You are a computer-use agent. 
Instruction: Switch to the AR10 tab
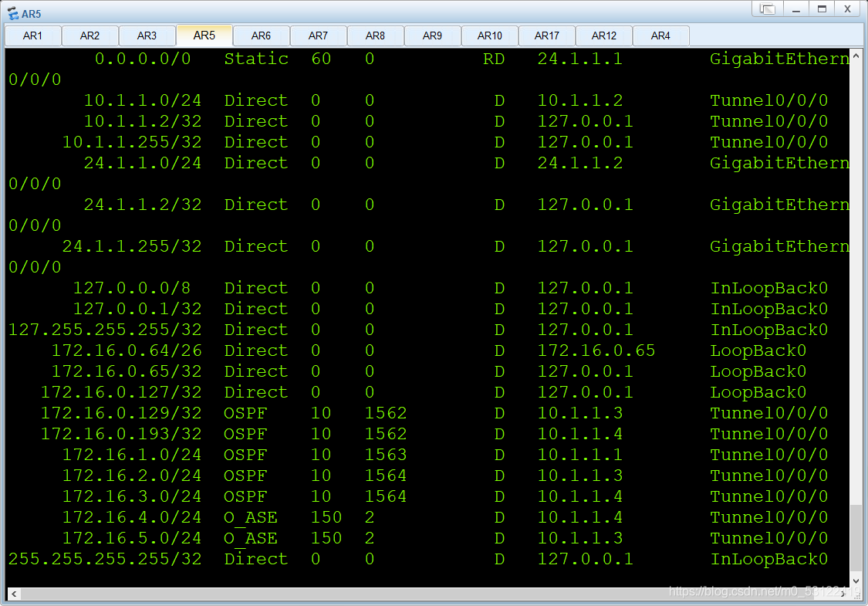[489, 36]
